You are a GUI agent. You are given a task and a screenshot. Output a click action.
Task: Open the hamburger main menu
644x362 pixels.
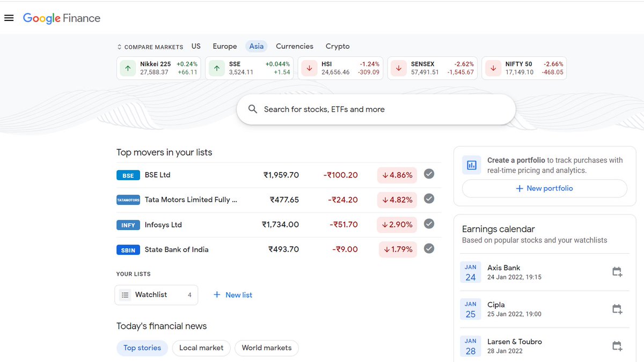(x=9, y=18)
